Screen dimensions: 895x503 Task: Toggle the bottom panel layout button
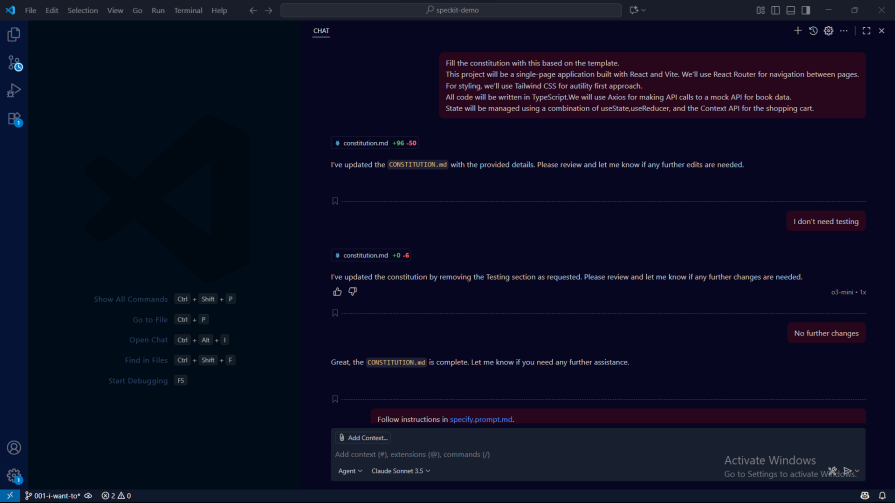point(791,10)
